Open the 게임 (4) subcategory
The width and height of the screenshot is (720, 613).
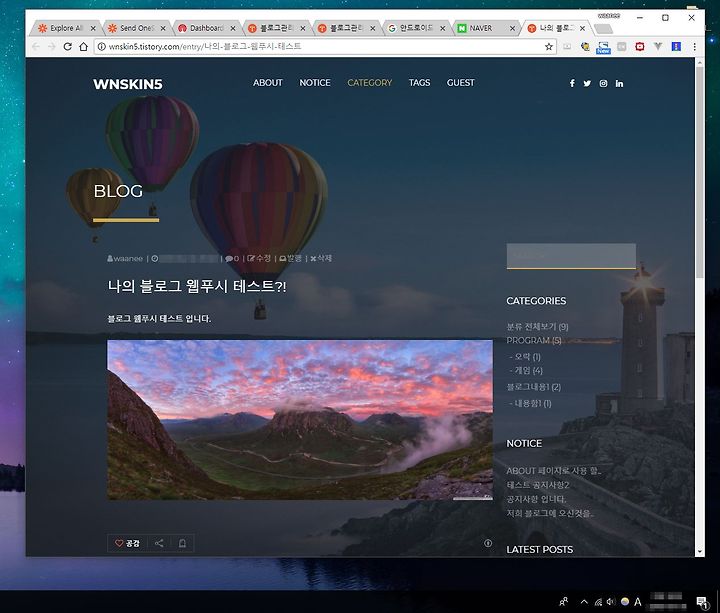coord(526,370)
